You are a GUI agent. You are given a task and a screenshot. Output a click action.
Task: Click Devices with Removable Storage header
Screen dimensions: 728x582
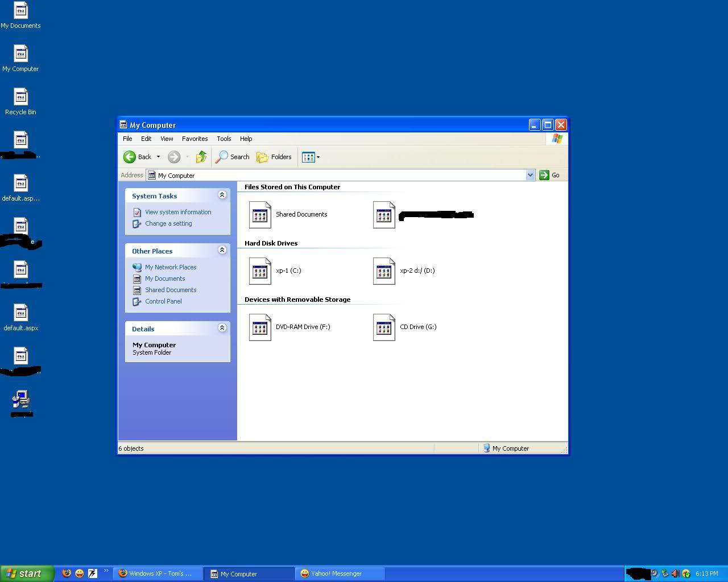[x=297, y=300]
